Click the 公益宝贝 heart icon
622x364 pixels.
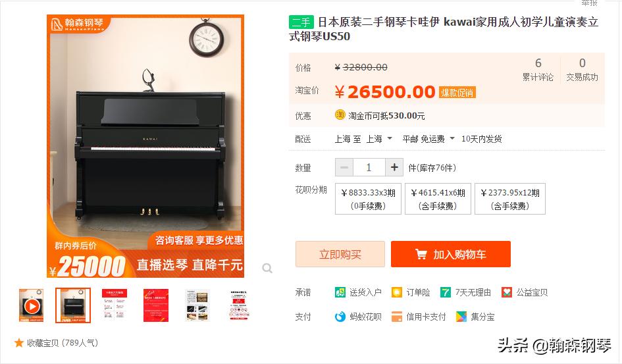point(507,293)
